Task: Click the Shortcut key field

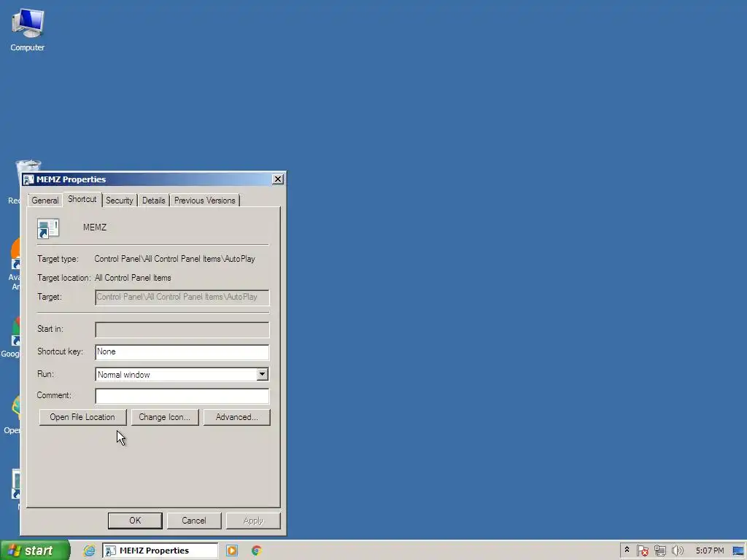Action: [182, 352]
